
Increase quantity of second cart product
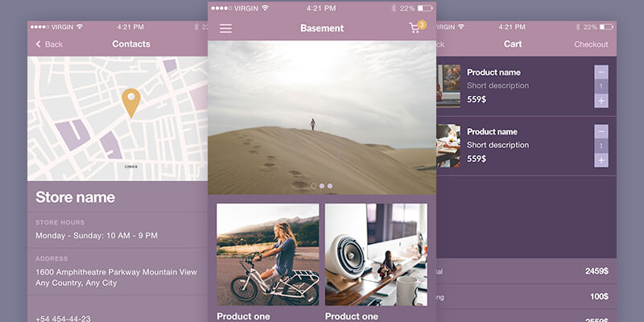click(x=601, y=160)
